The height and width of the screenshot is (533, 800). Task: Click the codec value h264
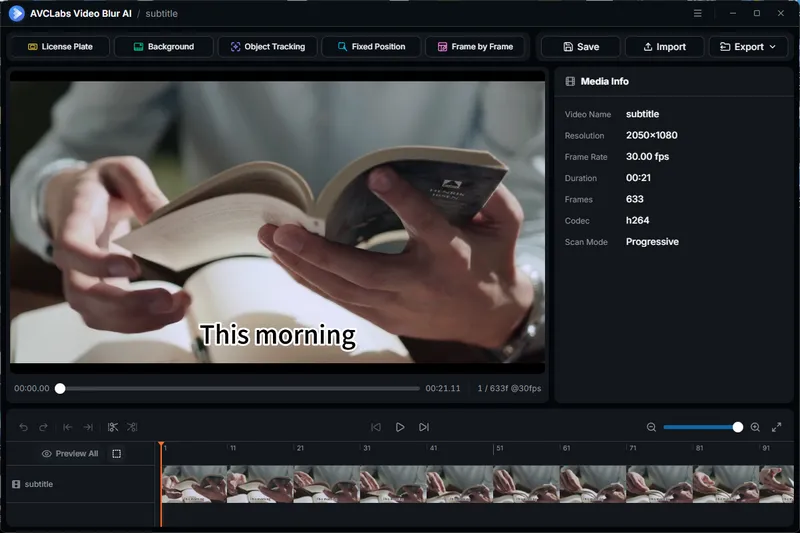[x=637, y=220]
